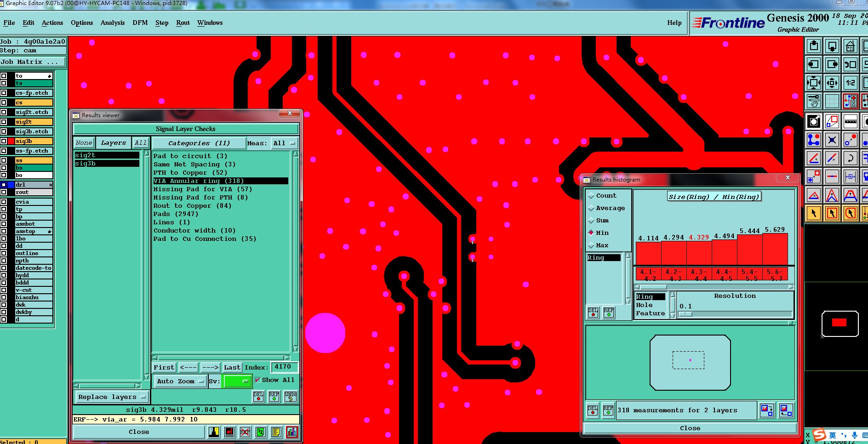The image size is (868, 444).
Task: Toggle visibility box of sig3b layer
Action: (x=4, y=141)
